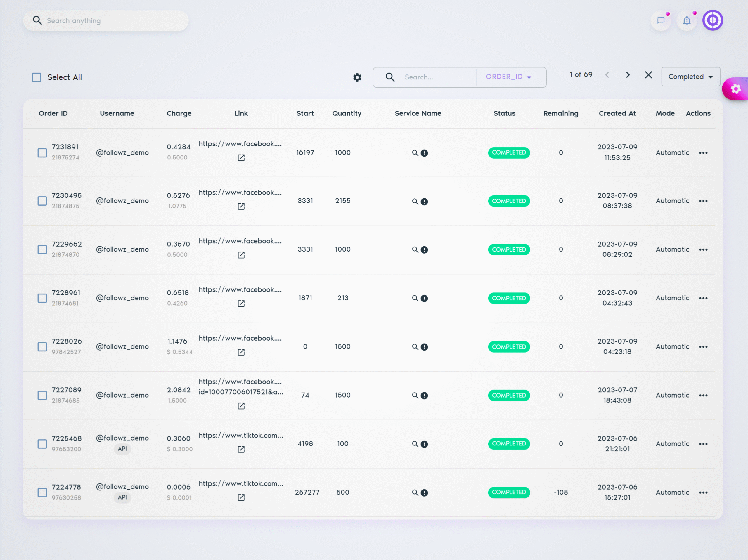748x560 pixels.
Task: Click the tiktok link for order 7225468
Action: coord(241,436)
